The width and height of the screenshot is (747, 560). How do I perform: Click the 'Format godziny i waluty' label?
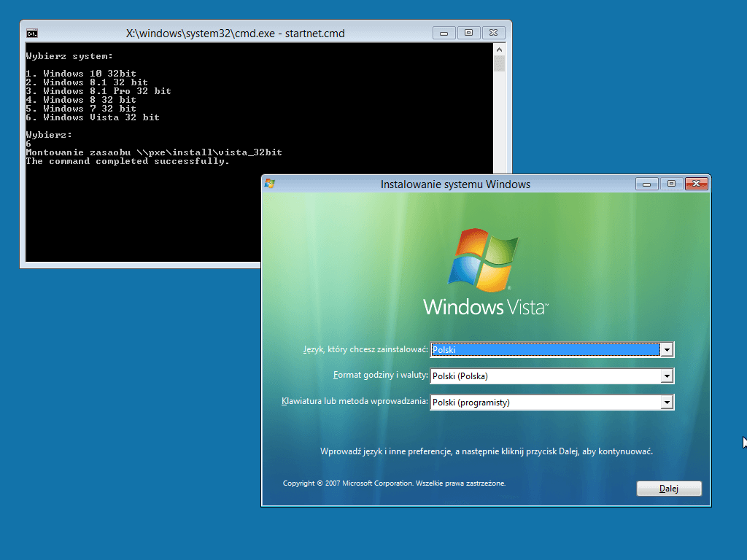(381, 376)
